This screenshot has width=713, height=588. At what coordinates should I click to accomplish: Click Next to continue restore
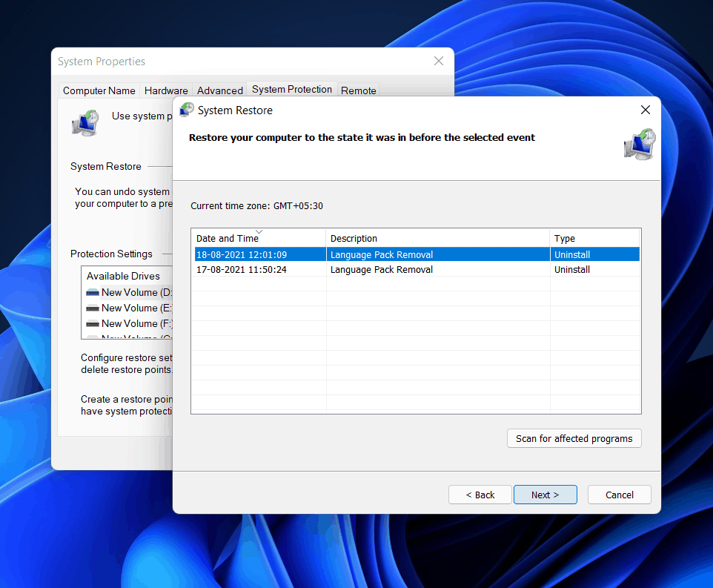pos(545,495)
